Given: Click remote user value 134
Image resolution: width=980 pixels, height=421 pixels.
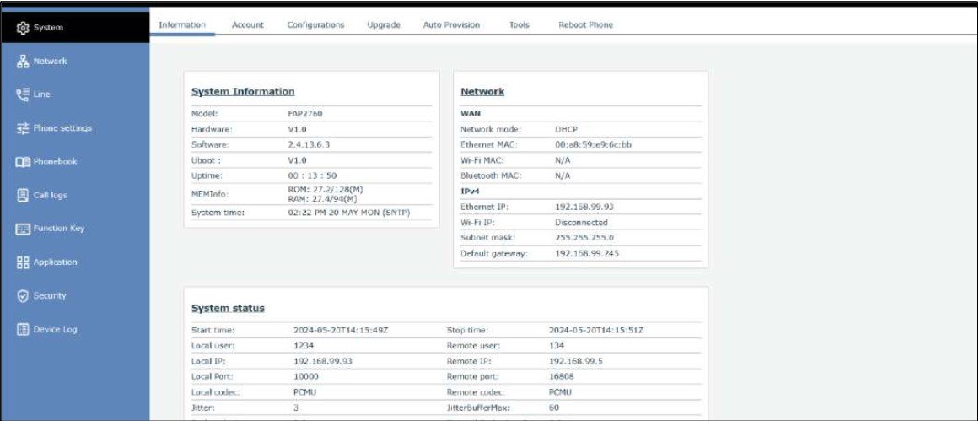Looking at the screenshot, I should 557,345.
